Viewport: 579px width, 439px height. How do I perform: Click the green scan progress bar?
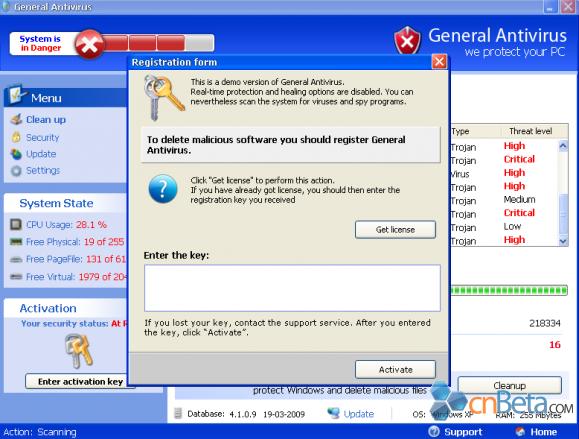click(x=509, y=290)
